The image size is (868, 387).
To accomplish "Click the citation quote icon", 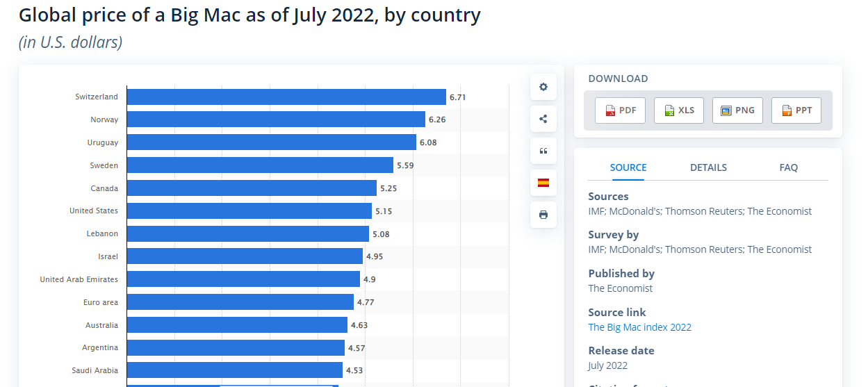I will 543,151.
